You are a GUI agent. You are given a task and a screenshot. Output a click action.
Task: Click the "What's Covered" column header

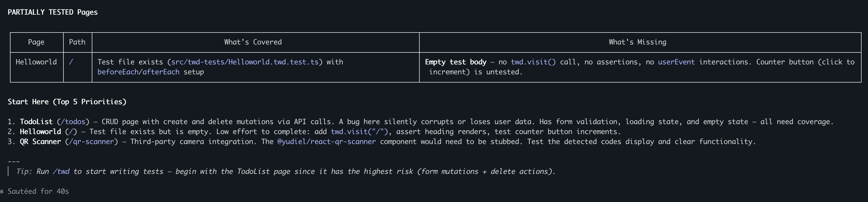click(253, 42)
